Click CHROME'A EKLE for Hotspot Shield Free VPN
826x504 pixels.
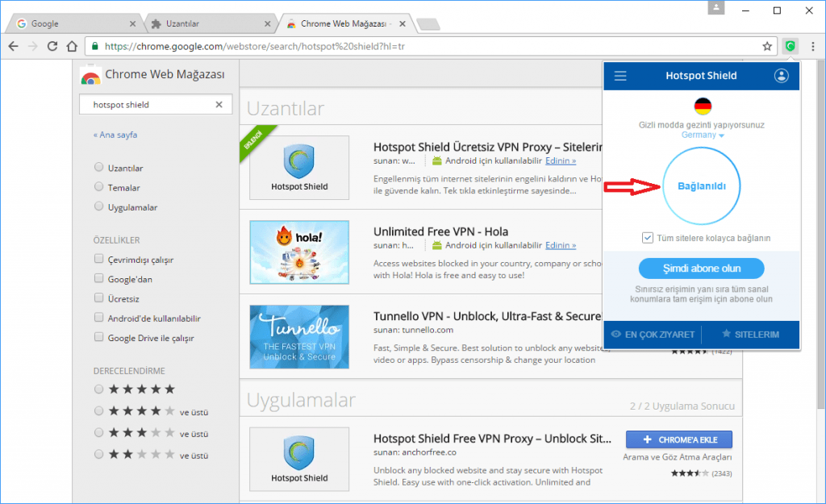tap(678, 439)
